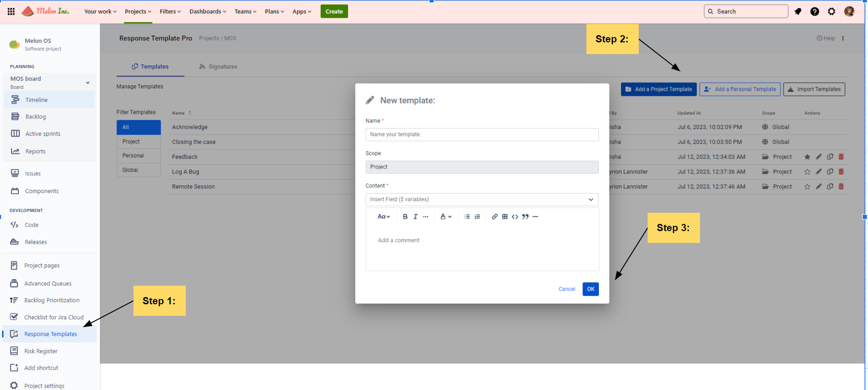Expand the Aa text style dropdown

pyautogui.click(x=383, y=217)
